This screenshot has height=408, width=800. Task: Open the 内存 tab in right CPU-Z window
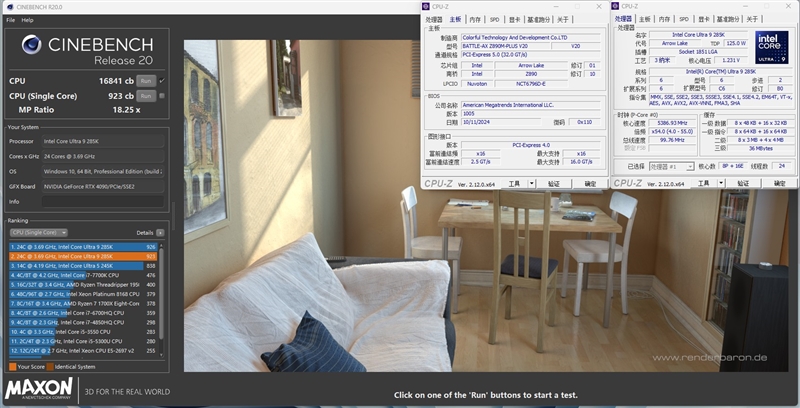click(664, 19)
